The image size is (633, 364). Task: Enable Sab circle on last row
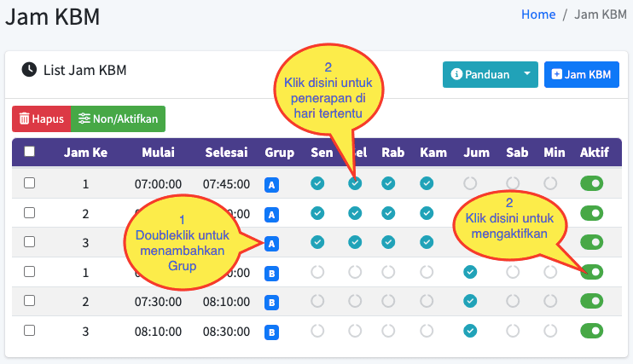click(x=513, y=331)
